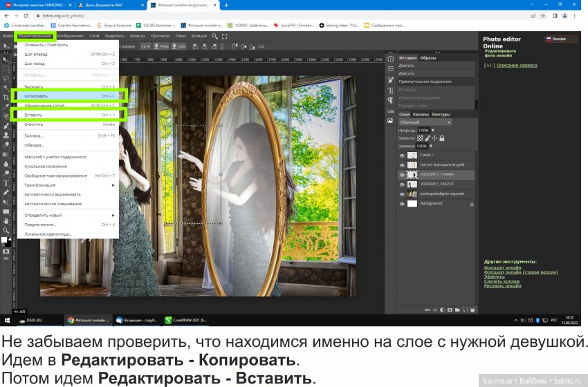Select the Crop tool
The image size is (588, 387).
point(6,97)
